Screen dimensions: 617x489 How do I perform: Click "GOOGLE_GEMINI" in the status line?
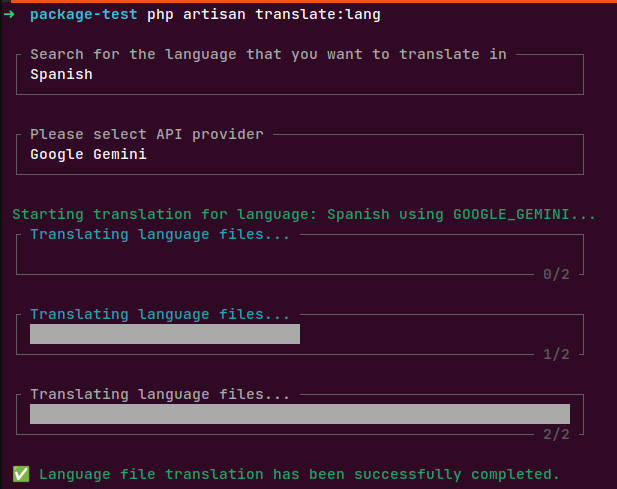click(519, 214)
